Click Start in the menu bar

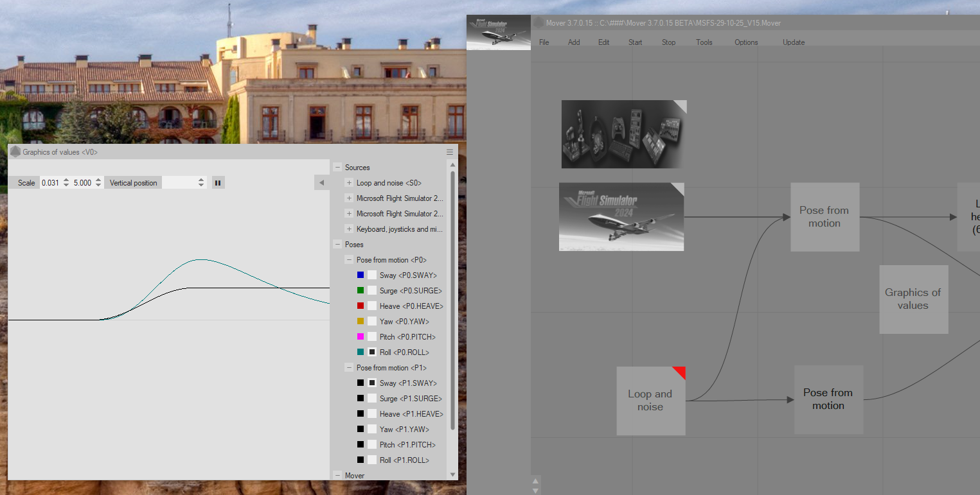(635, 42)
